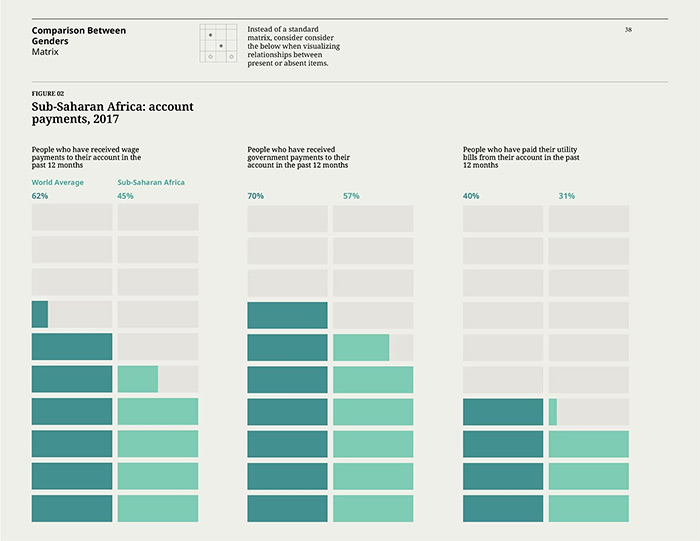Image resolution: width=700 pixels, height=541 pixels.
Task: Click the 62% World Average value
Action: [x=40, y=196]
